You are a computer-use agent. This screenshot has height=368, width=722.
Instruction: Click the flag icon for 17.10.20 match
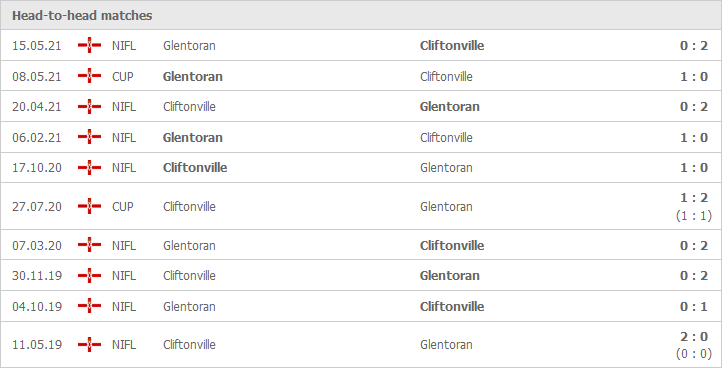[89, 168]
